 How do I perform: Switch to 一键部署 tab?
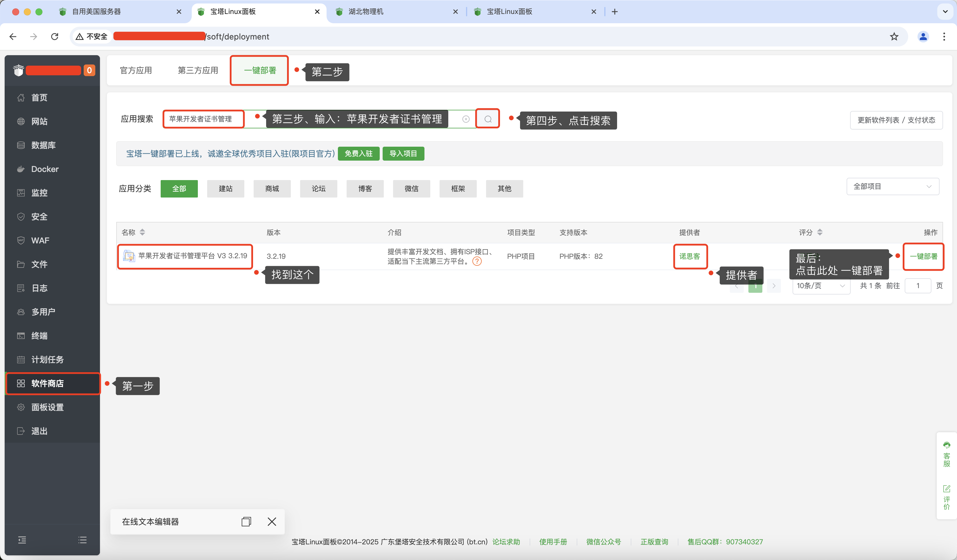[260, 70]
